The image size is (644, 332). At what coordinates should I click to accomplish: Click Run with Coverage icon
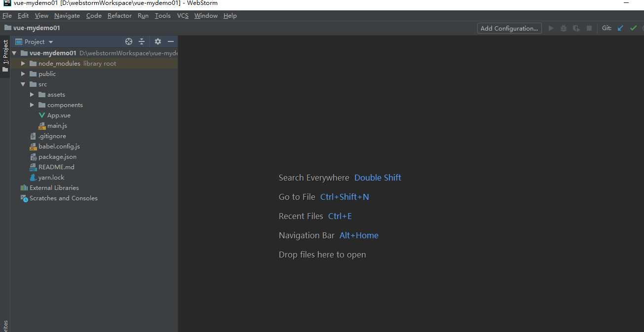(576, 28)
